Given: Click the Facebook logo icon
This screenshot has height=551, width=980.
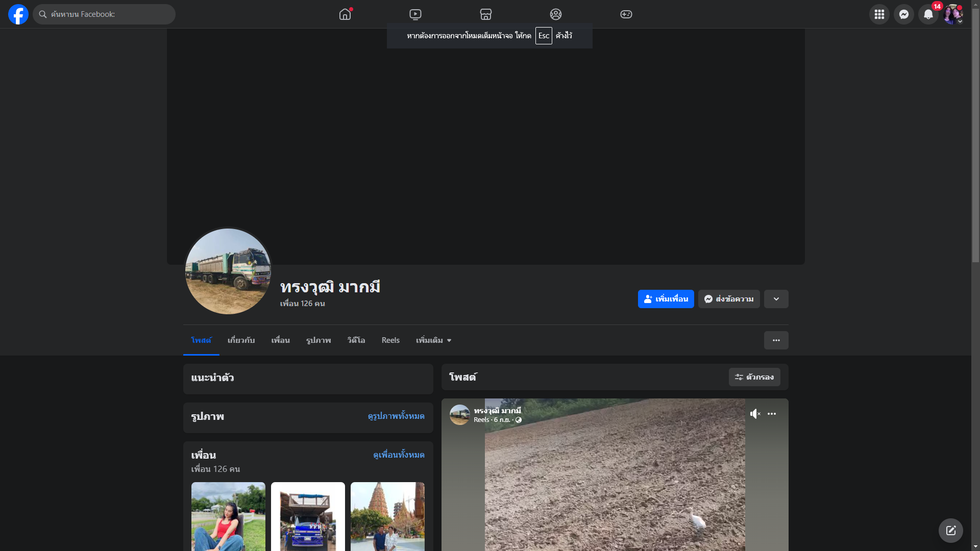Looking at the screenshot, I should click(x=18, y=14).
